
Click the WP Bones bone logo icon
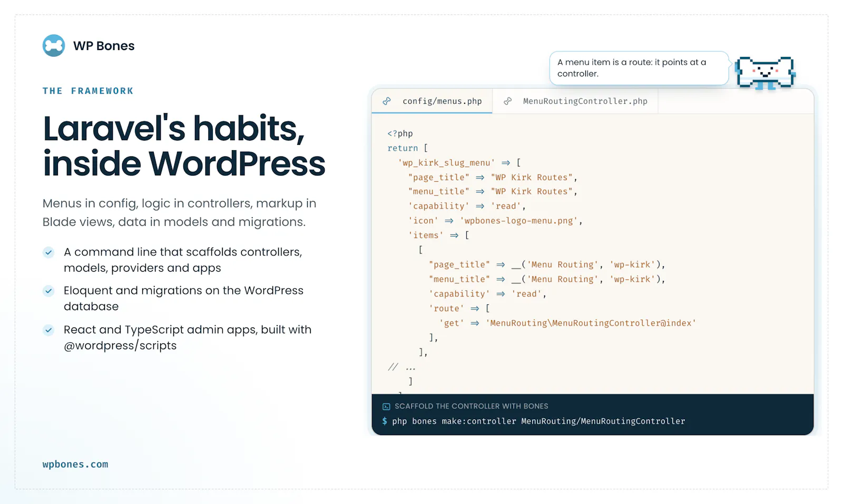pos(54,46)
